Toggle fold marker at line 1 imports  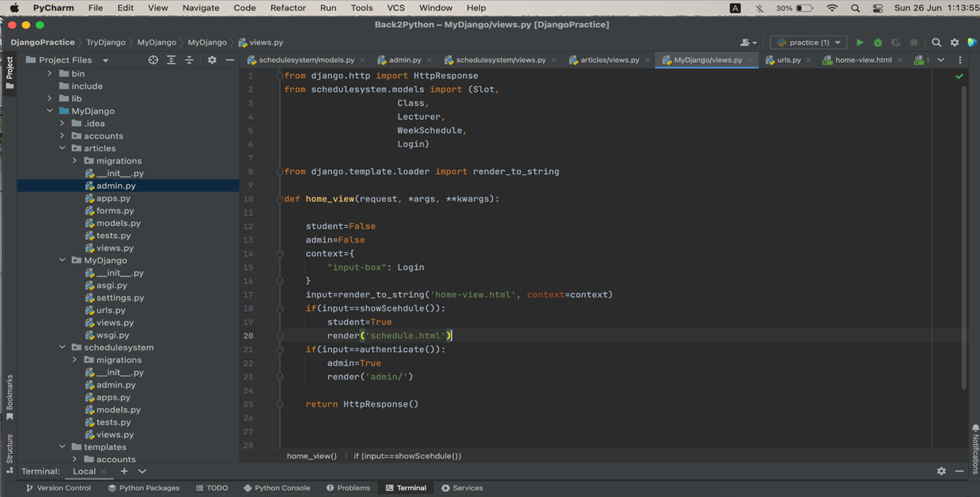pos(279,76)
